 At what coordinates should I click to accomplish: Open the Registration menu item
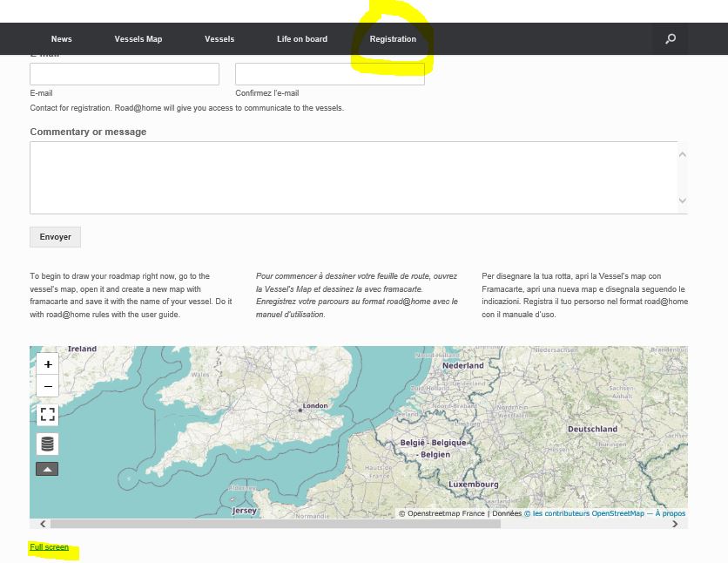click(x=393, y=39)
